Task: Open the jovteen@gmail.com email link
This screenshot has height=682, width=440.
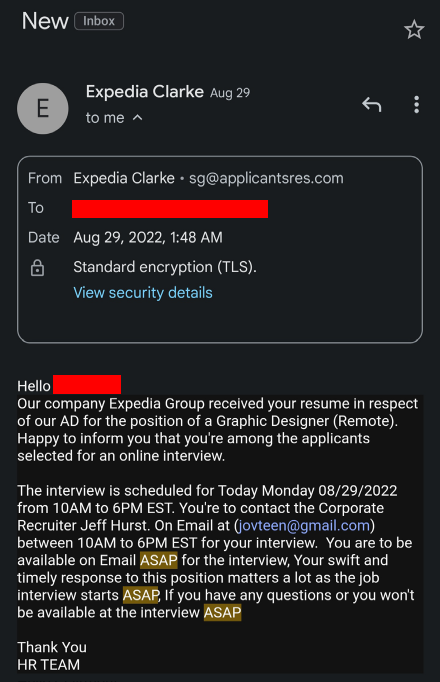Action: coord(304,525)
